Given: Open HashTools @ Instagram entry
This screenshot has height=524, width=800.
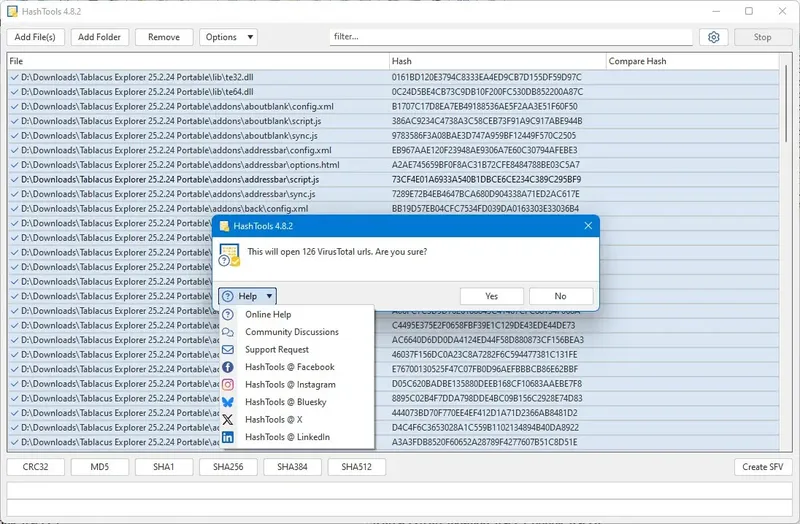Looking at the screenshot, I should [296, 384].
